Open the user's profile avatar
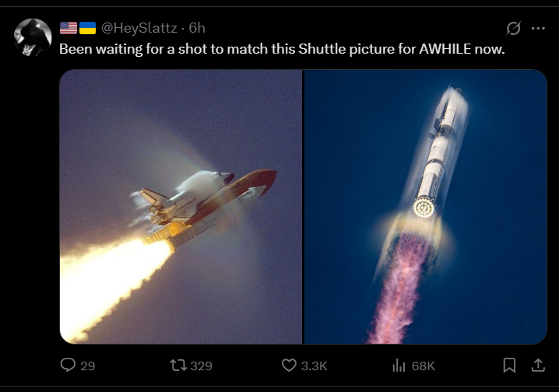Screen dimensions: 559x392 pyautogui.click(x=33, y=37)
